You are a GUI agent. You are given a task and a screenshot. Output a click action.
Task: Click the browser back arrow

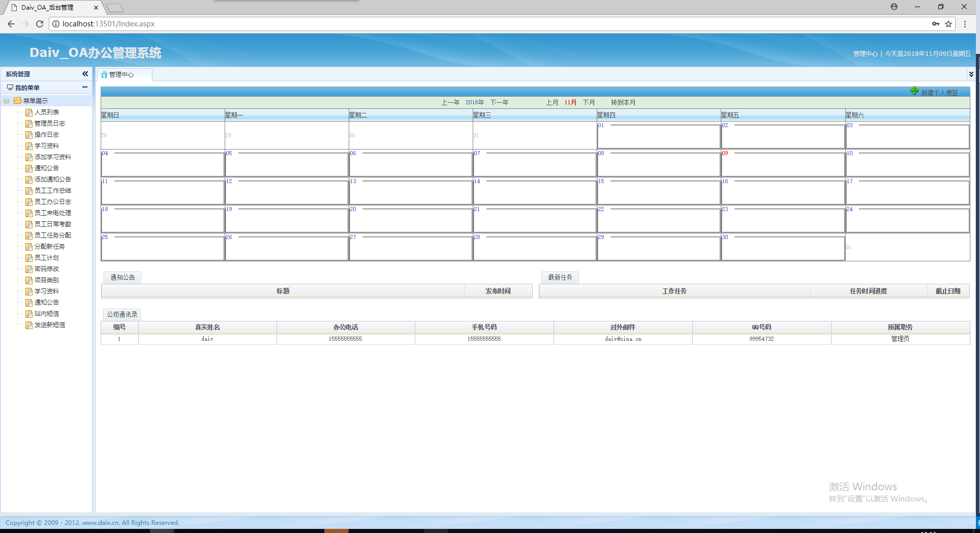point(11,24)
